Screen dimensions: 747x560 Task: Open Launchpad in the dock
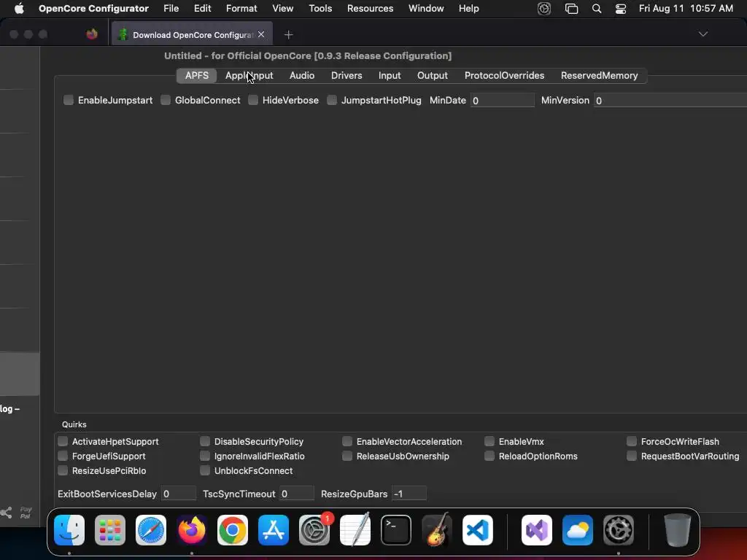click(x=110, y=530)
